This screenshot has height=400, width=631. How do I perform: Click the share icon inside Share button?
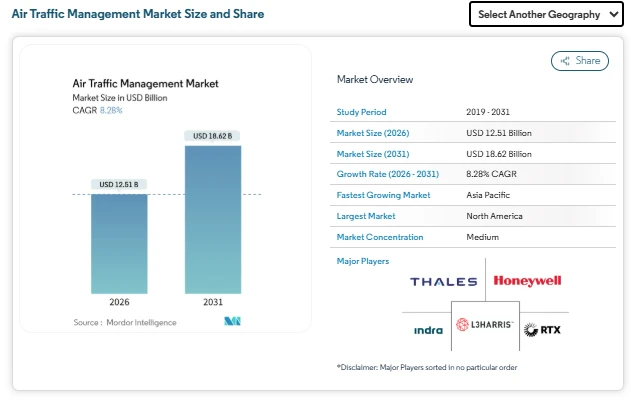click(x=566, y=61)
